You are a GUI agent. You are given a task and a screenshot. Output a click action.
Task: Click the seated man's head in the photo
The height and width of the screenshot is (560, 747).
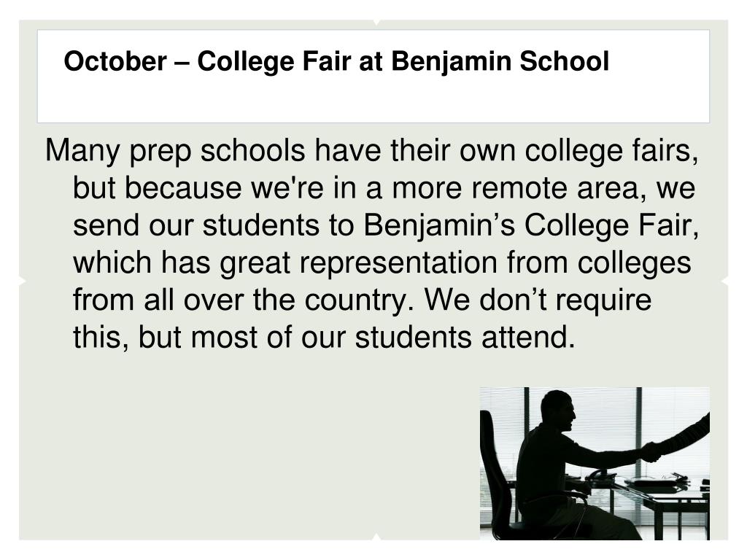[558, 411]
